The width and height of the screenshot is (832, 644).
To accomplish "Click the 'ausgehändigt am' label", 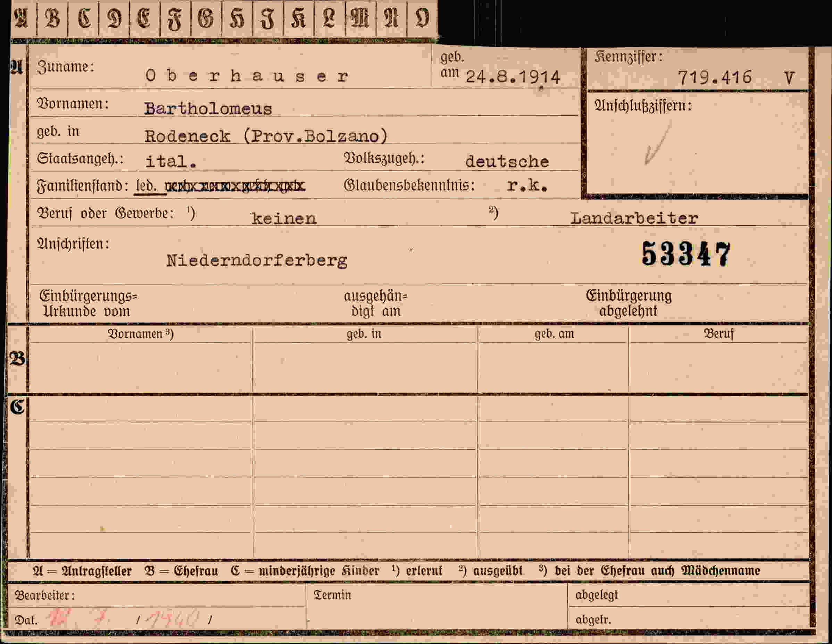I will [x=376, y=303].
